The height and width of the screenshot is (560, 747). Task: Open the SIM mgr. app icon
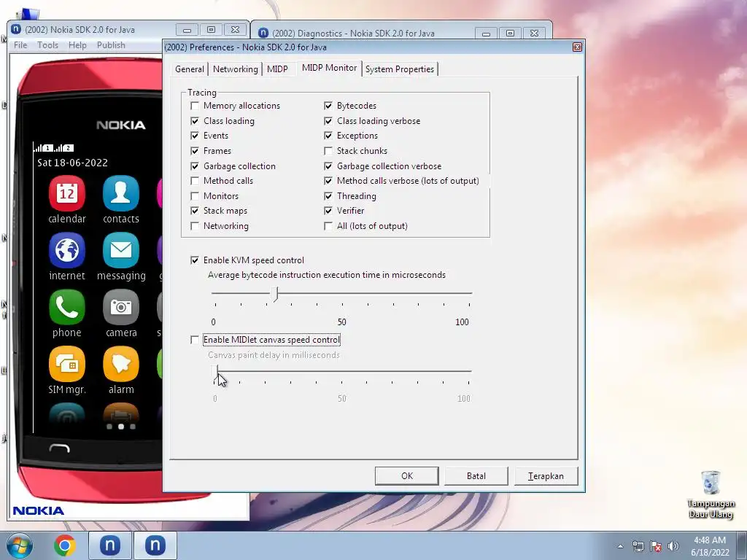point(66,365)
